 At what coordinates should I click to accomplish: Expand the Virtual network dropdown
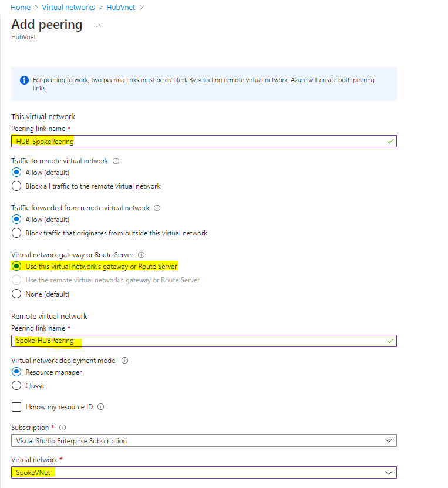coord(204,473)
